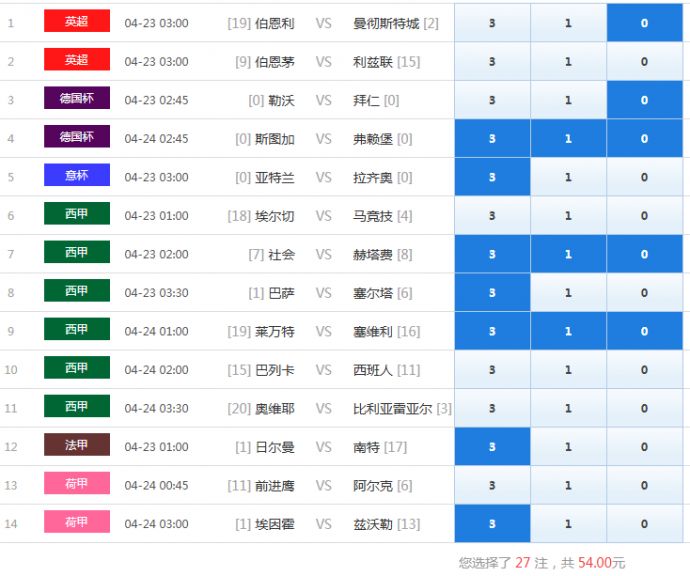The image size is (690, 576).
Task: Choose result 3 for 巴列卡 vs 西班人
Action: pyautogui.click(x=492, y=370)
